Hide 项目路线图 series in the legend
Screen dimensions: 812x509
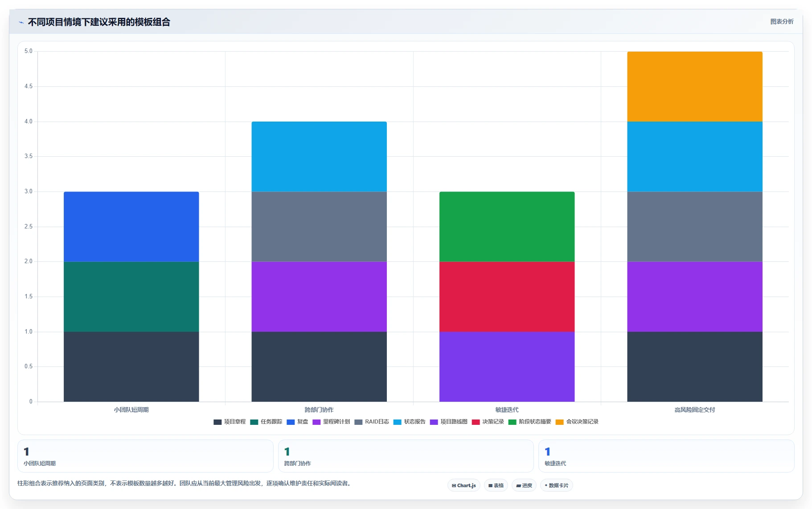pyautogui.click(x=449, y=422)
